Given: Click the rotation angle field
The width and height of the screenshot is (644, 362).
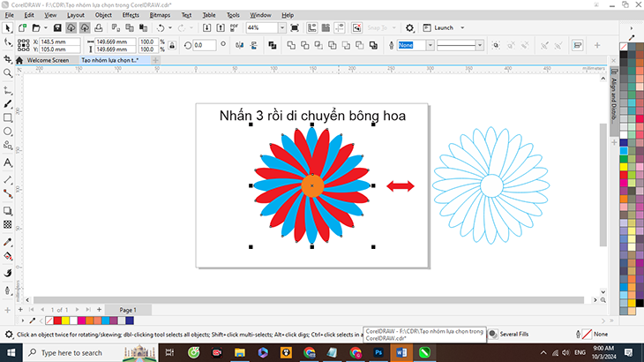Looking at the screenshot, I should click(204, 45).
